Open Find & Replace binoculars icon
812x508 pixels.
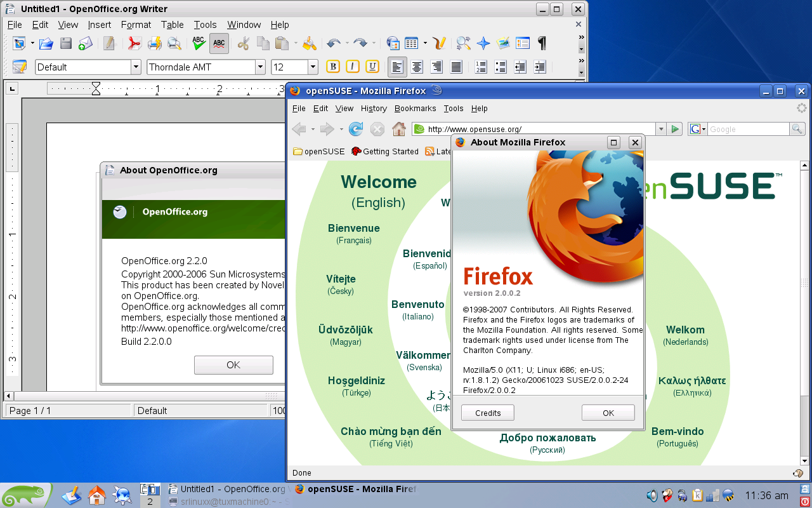click(x=464, y=43)
